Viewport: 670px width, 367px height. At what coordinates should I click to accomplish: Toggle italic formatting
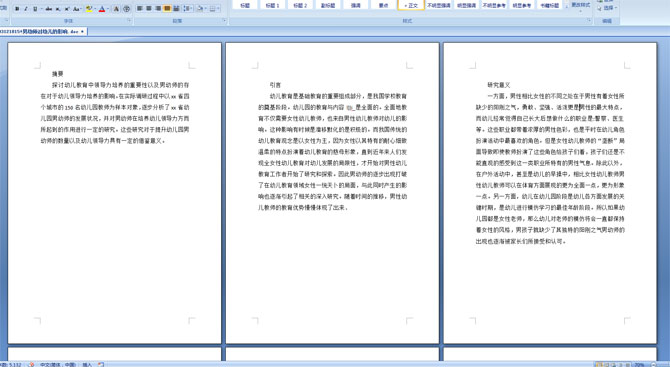[26, 9]
